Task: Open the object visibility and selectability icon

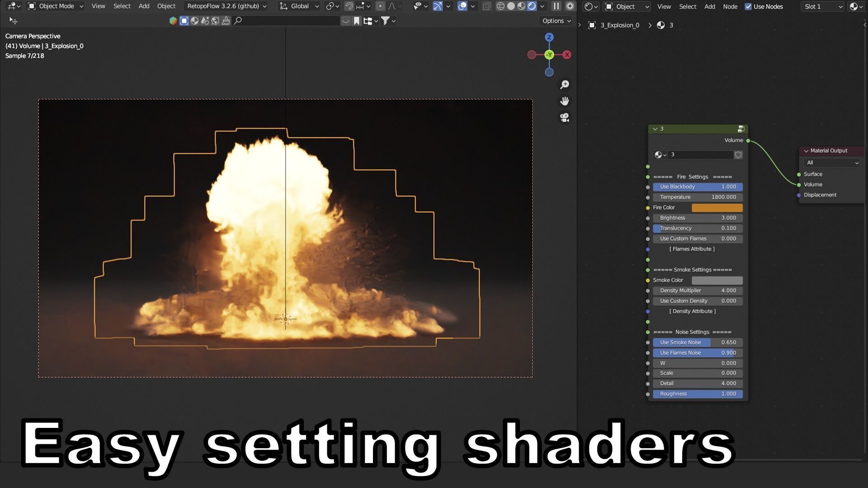Action: click(x=420, y=6)
